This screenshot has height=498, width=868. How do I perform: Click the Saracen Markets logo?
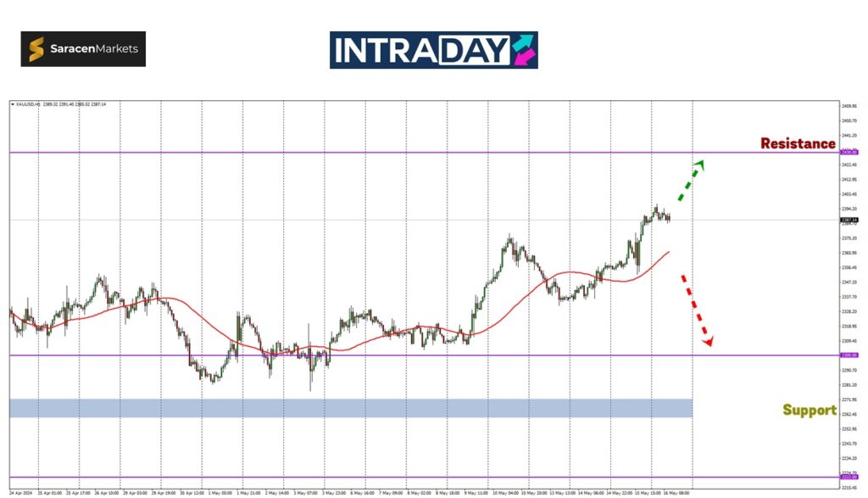point(83,49)
